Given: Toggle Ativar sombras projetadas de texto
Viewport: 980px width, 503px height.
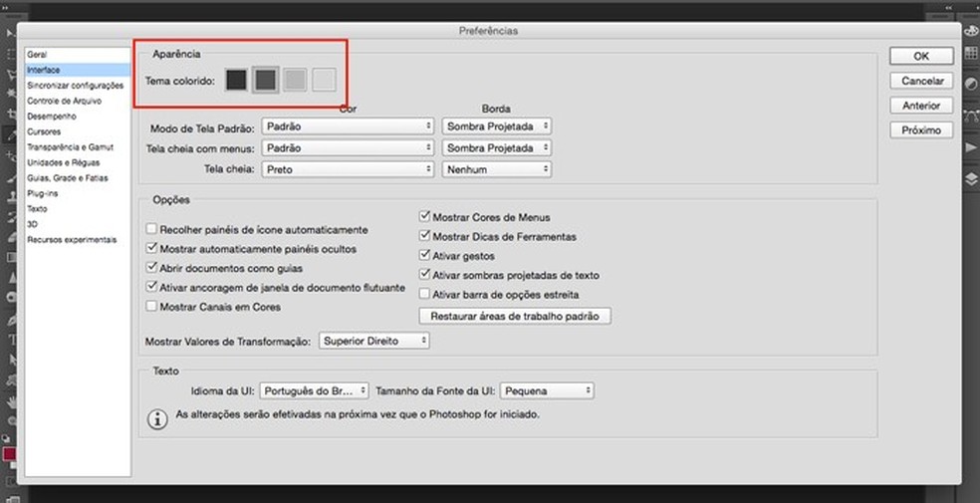Looking at the screenshot, I should coord(425,275).
